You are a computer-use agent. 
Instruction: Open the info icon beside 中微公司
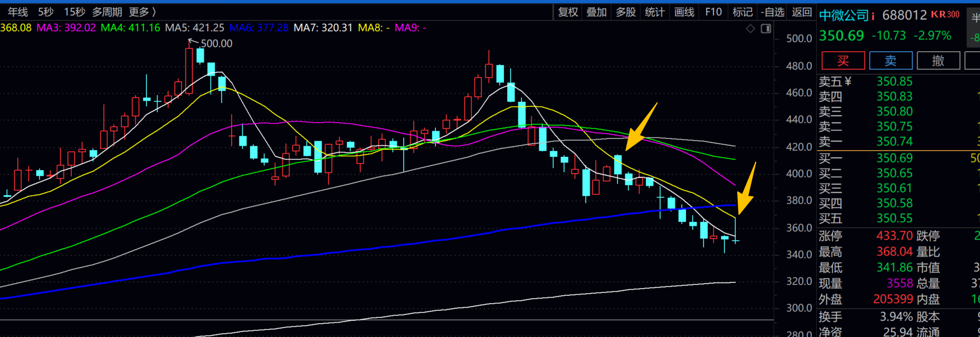(873, 16)
